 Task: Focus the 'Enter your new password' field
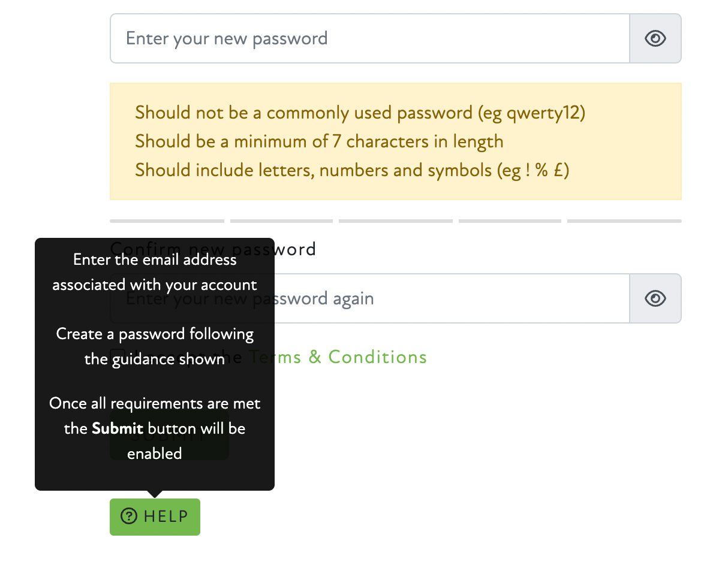click(x=369, y=39)
